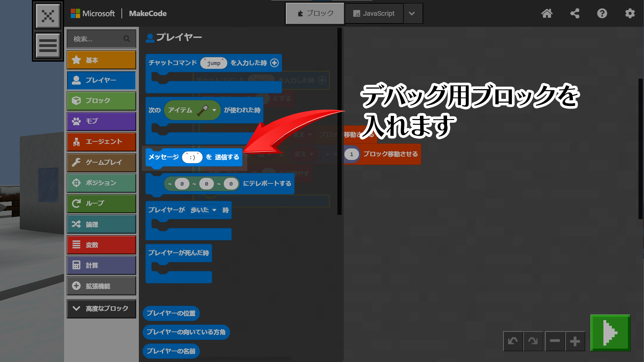Open the Settings gear icon

pyautogui.click(x=630, y=13)
